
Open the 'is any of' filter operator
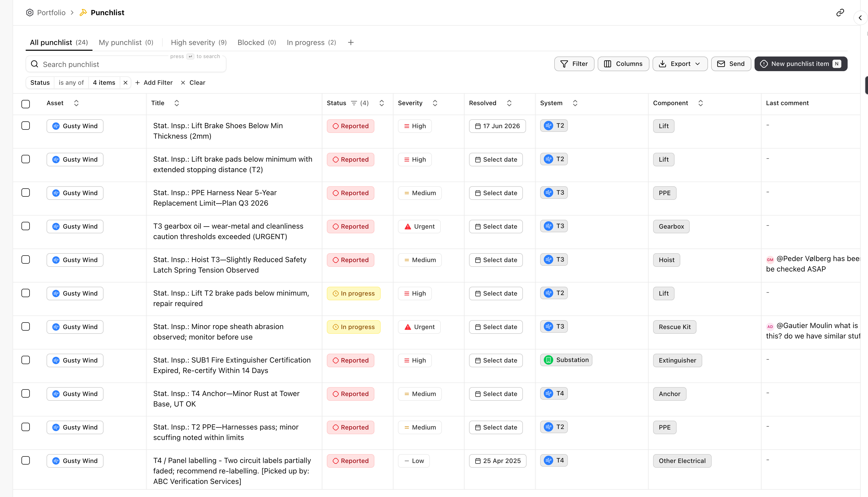click(71, 83)
